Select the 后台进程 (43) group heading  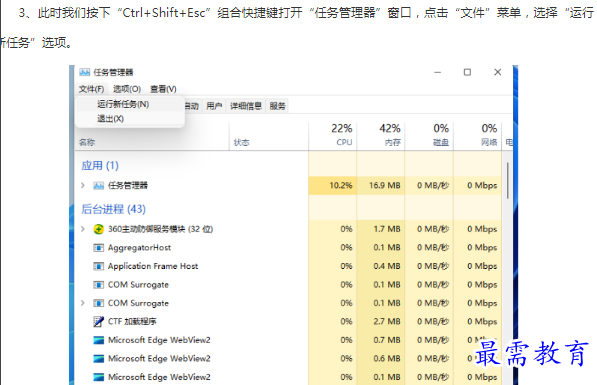113,209
